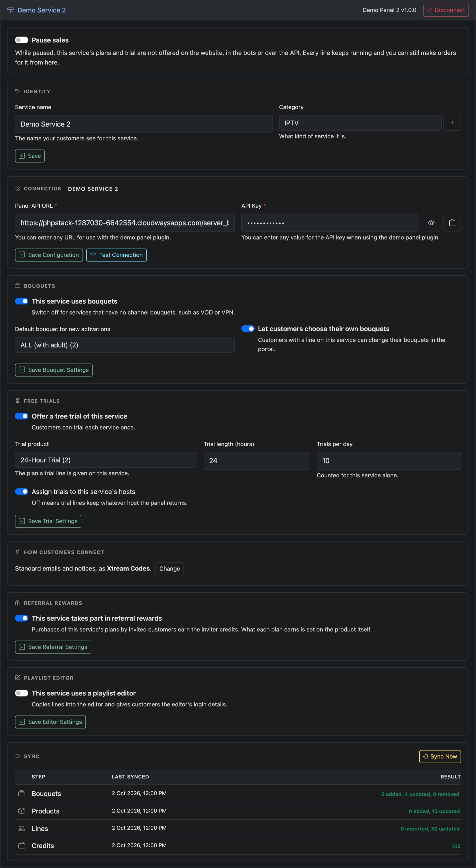Open the Default bouquet for new activations dropdown
The image size is (476, 868).
pos(125,345)
